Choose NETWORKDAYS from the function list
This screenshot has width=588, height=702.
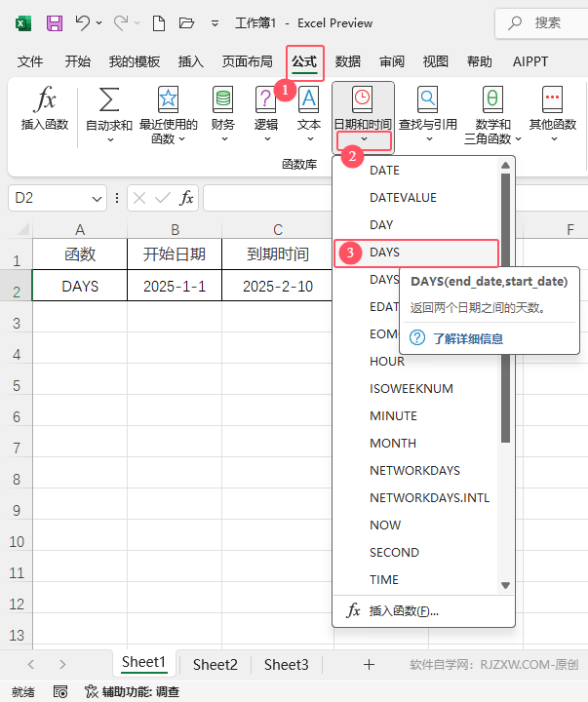[x=416, y=471]
